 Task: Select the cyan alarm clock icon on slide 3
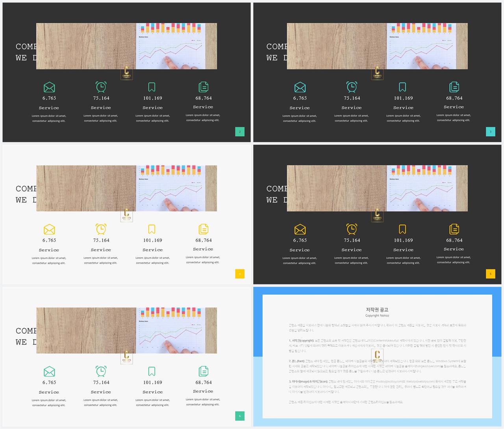352,87
